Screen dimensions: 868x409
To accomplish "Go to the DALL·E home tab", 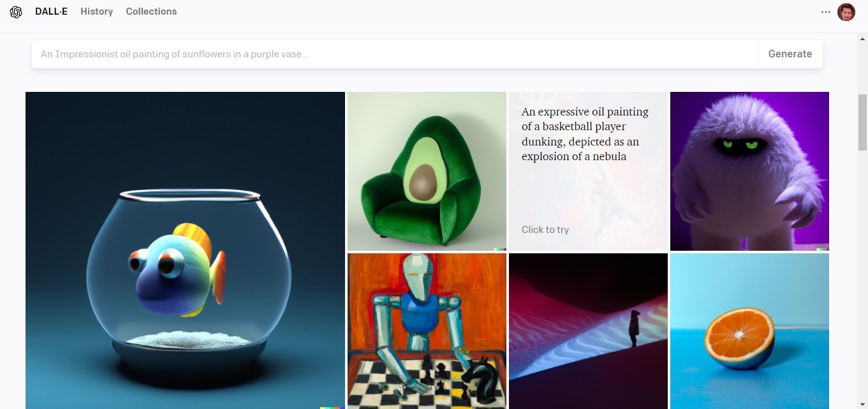I will (51, 11).
